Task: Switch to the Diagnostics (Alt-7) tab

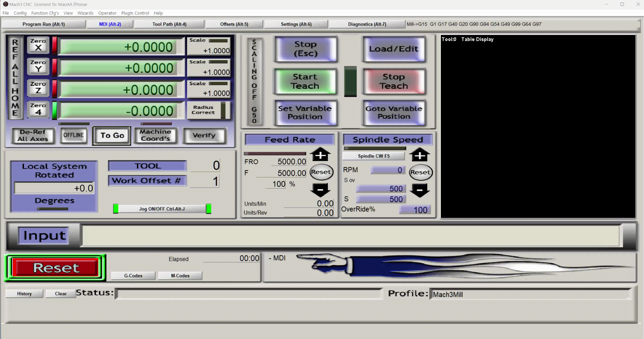Action: pos(367,24)
